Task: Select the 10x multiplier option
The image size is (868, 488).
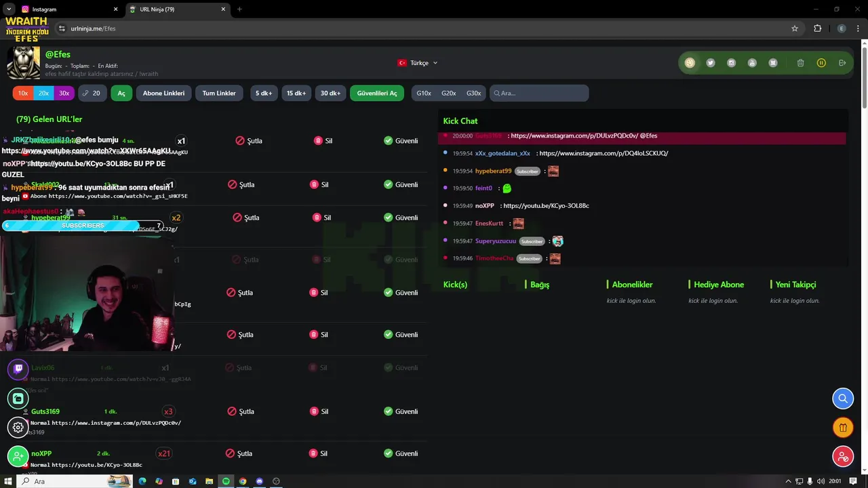Action: [x=23, y=93]
